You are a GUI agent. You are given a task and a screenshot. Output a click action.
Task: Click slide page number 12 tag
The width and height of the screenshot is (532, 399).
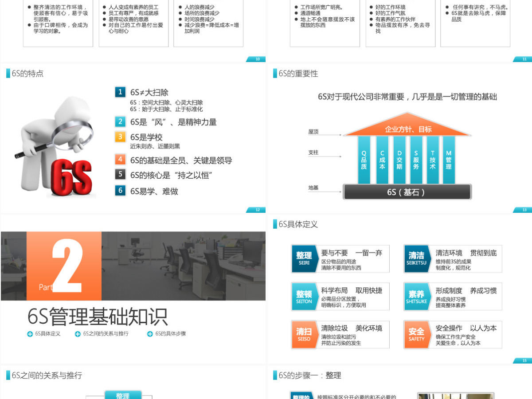256,210
